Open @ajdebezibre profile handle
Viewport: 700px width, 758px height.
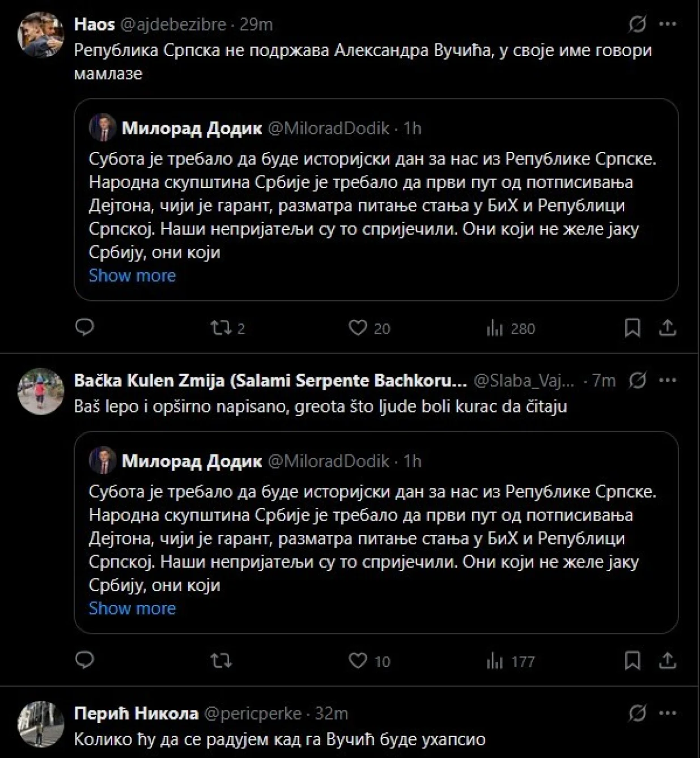click(173, 24)
